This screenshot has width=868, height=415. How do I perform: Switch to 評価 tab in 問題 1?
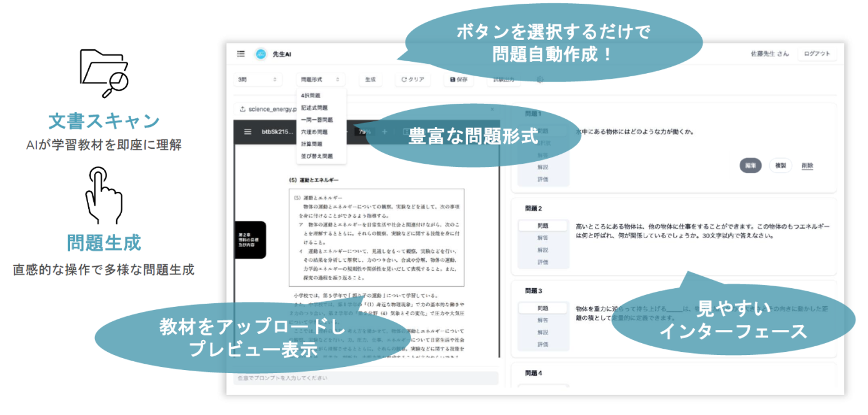(543, 179)
